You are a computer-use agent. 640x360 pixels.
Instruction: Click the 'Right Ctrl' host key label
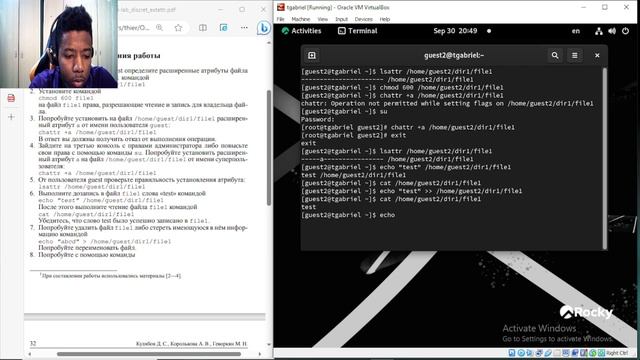click(x=617, y=353)
